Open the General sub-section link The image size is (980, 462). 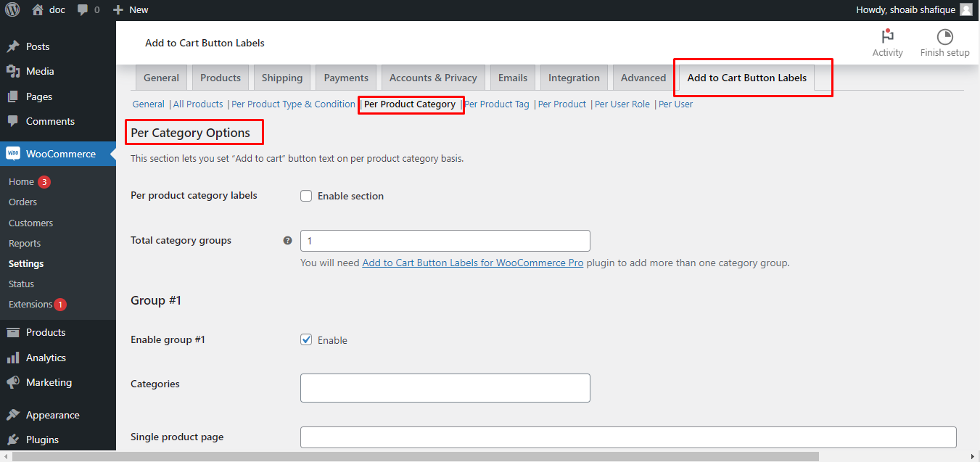click(148, 104)
